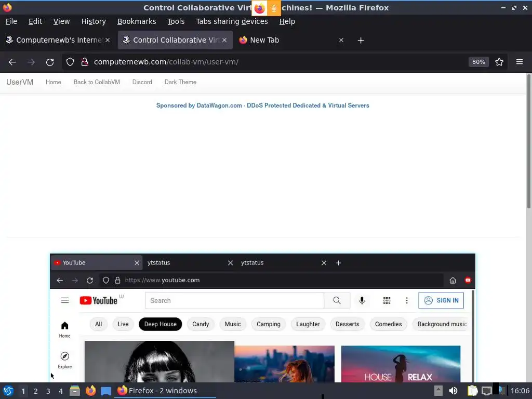Open the YouTube apps grid
The height and width of the screenshot is (399, 532).
387,301
